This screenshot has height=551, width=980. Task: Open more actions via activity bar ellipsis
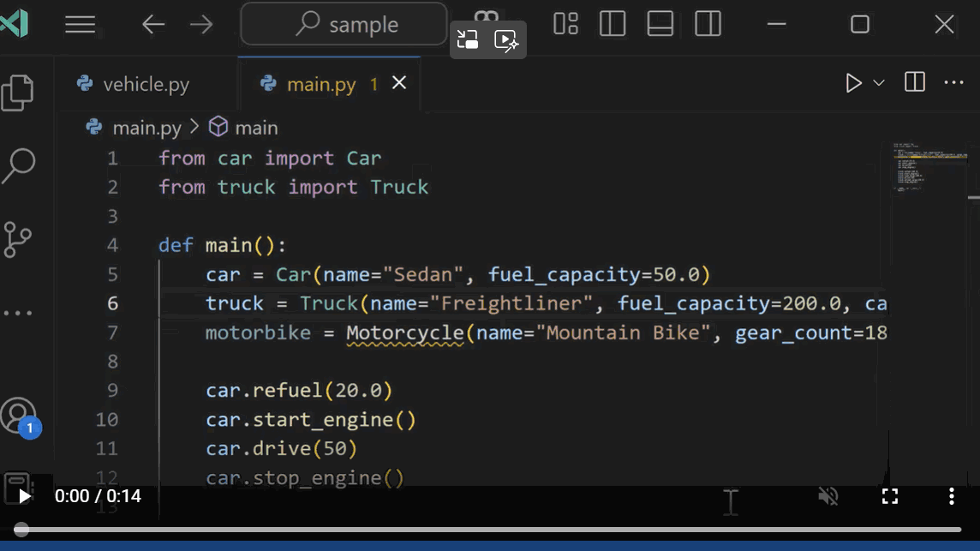(x=18, y=312)
